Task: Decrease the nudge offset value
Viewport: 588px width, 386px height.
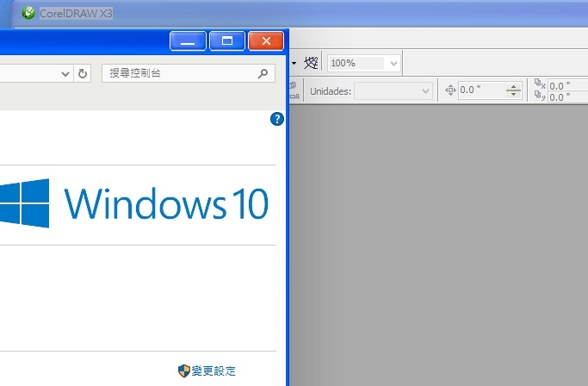Action: pyautogui.click(x=513, y=94)
